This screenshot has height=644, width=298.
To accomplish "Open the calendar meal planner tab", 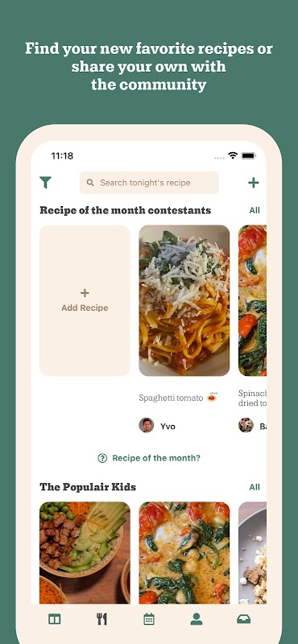I will (x=149, y=619).
